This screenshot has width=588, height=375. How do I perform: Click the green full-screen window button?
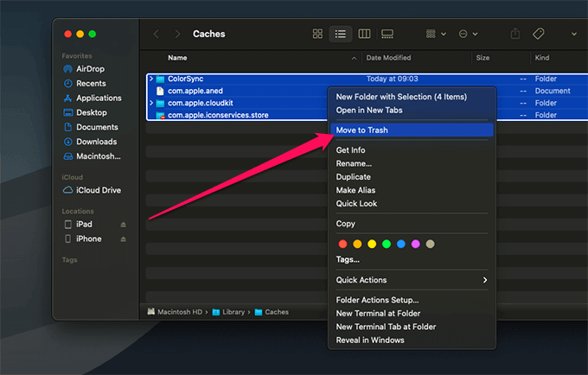pos(93,34)
